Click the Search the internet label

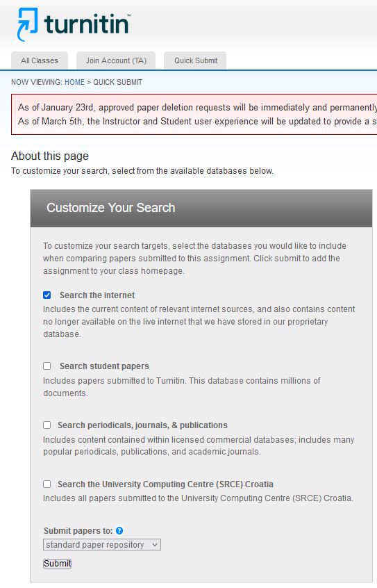click(97, 295)
